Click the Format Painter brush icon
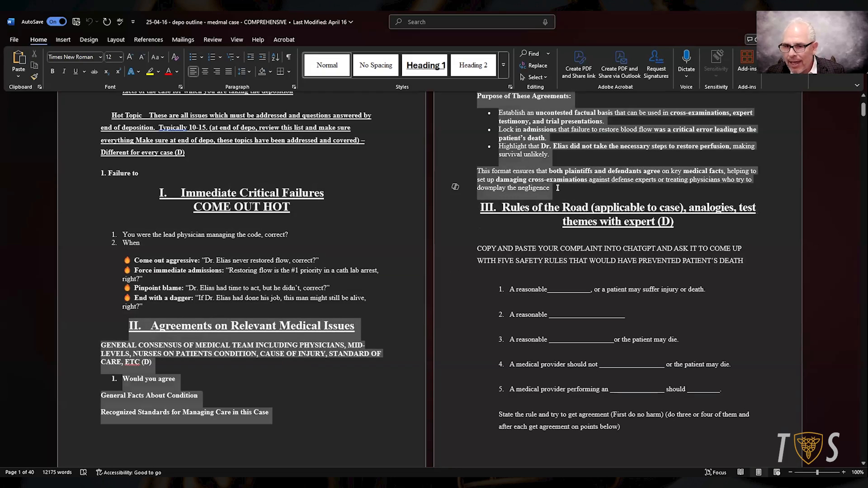Image resolution: width=868 pixels, height=488 pixels. [x=34, y=76]
